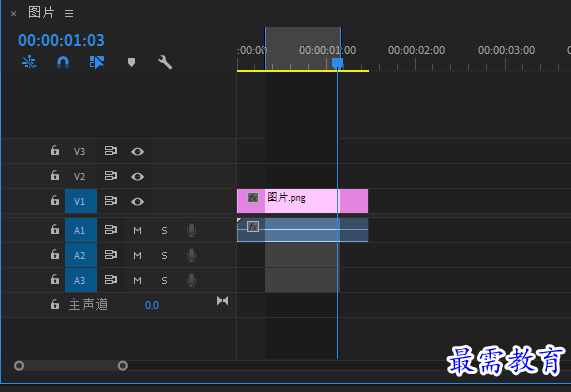Toggle A3 track targeting
571x392 pixels.
(81, 280)
